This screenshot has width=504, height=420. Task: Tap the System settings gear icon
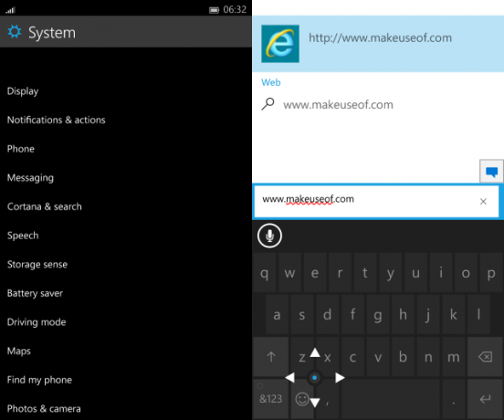tap(15, 32)
